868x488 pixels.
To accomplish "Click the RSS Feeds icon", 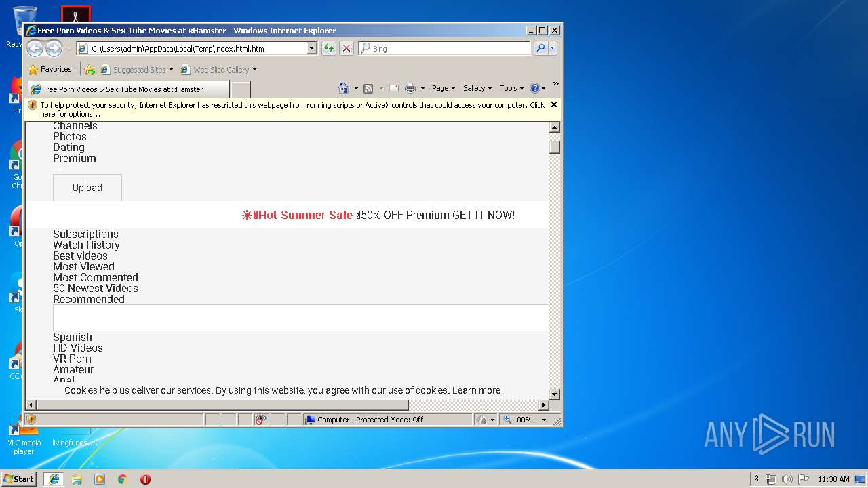I will (x=368, y=88).
